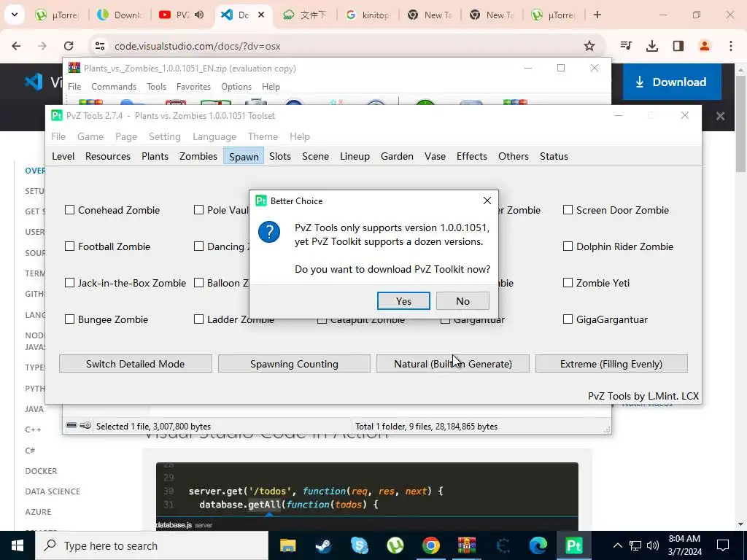Click Natural (Built-in Generate) button
Image resolution: width=747 pixels, height=560 pixels.
pos(452,364)
